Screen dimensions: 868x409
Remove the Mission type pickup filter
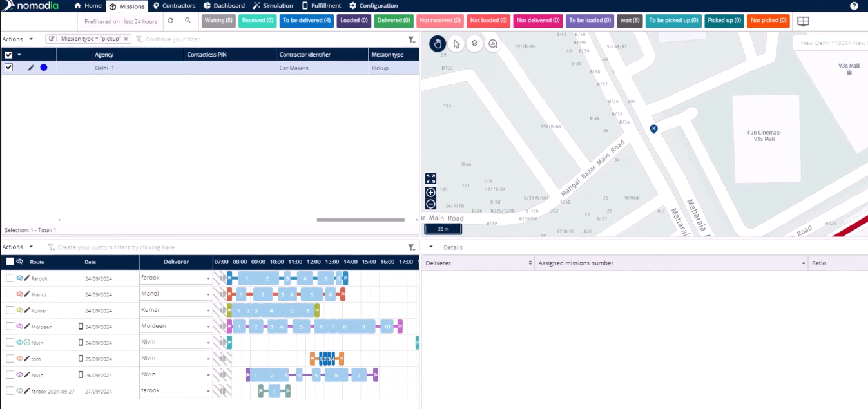126,39
